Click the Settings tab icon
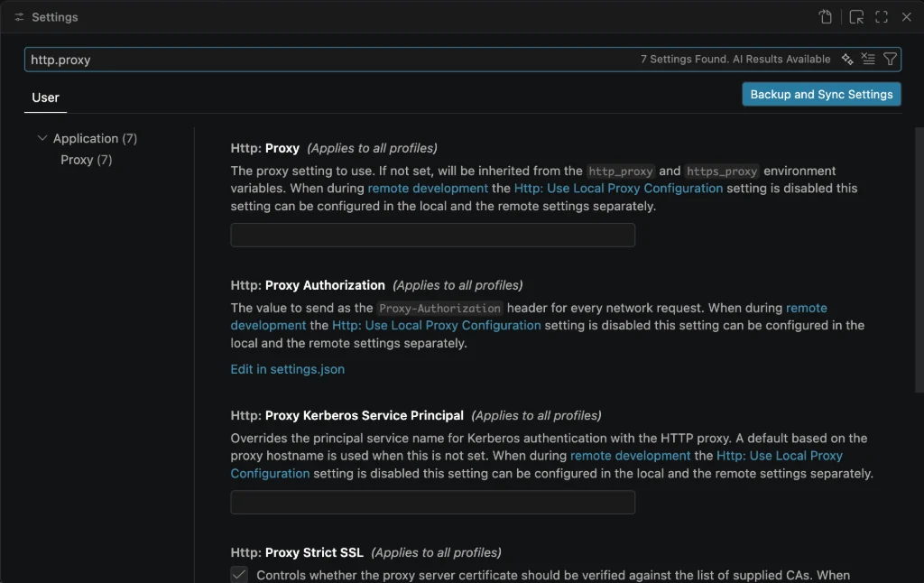The image size is (924, 583). coord(20,17)
